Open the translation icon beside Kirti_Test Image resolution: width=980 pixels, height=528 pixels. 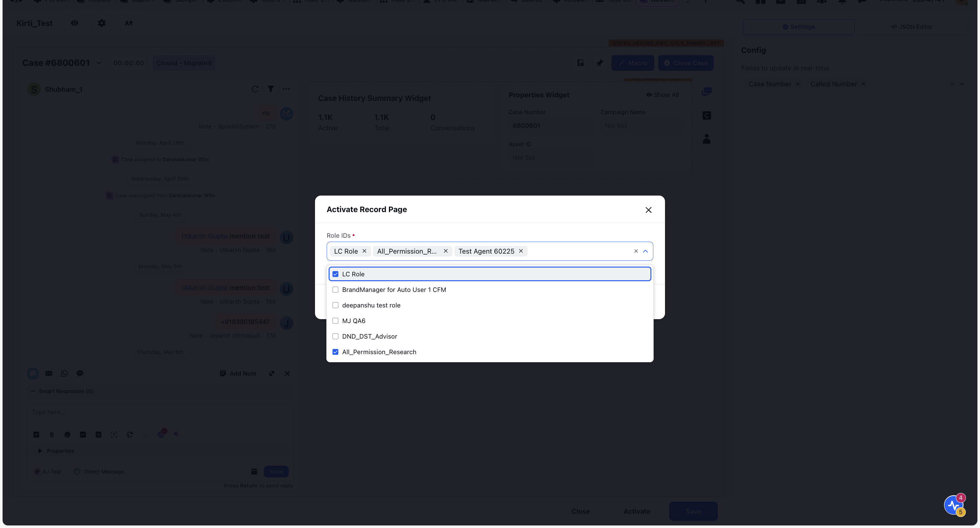point(129,23)
